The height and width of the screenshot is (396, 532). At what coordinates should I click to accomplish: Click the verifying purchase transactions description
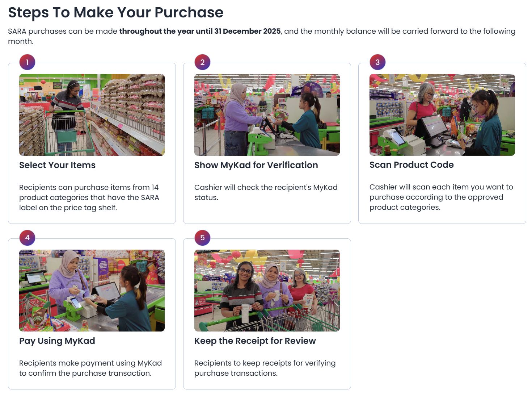tap(265, 368)
